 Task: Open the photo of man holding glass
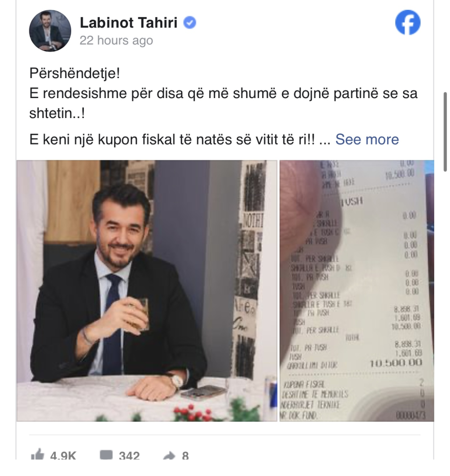[147, 291]
